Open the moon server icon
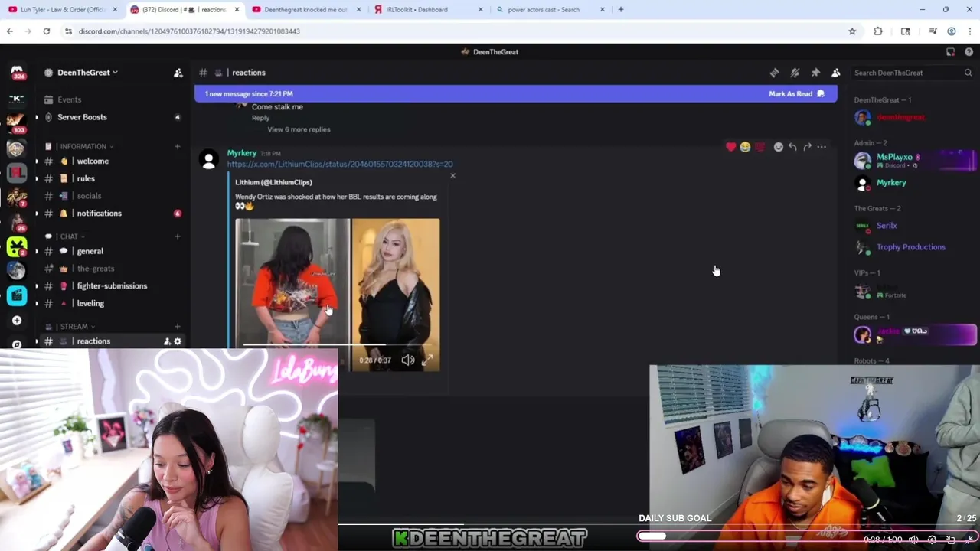 click(x=17, y=272)
